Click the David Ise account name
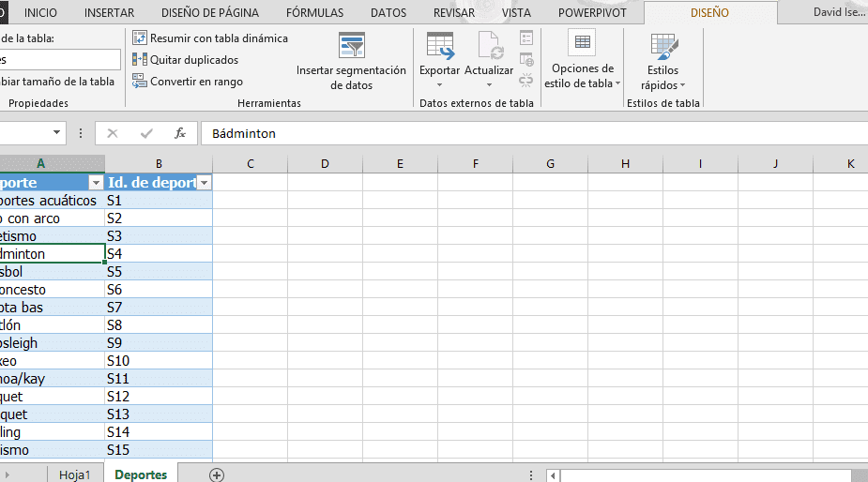Image resolution: width=868 pixels, height=482 pixels. click(839, 11)
